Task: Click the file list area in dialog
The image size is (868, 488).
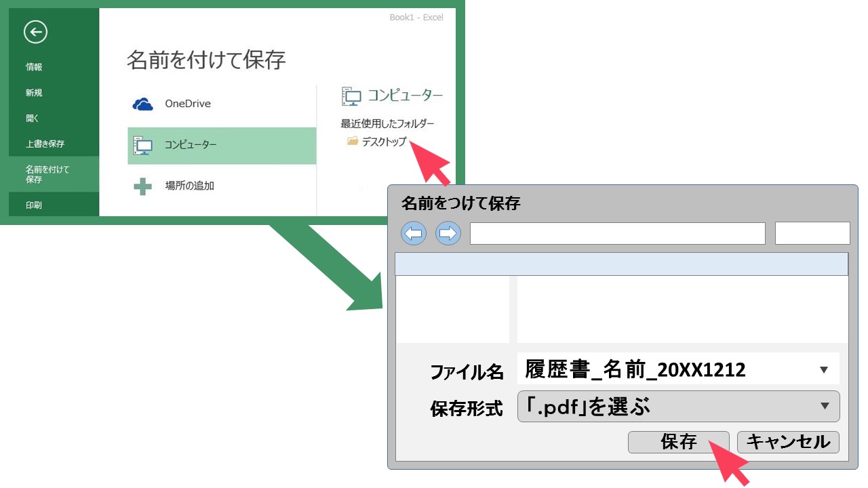Action: [x=683, y=309]
